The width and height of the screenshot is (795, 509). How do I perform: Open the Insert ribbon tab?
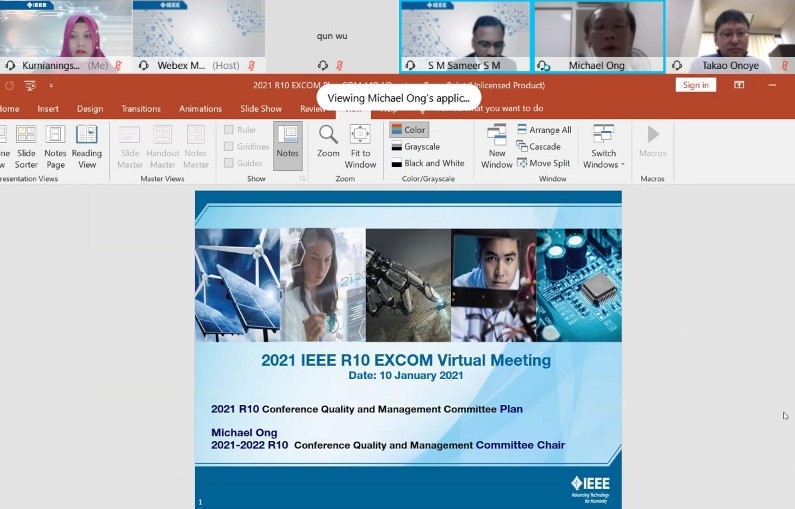48,108
